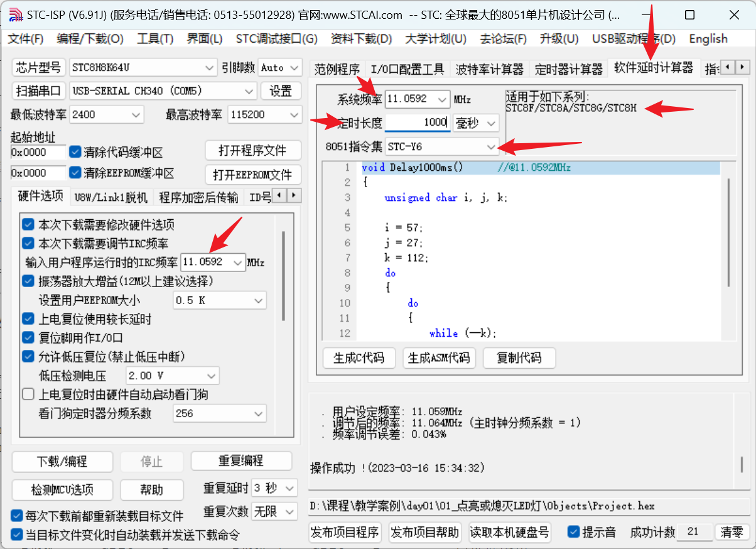Toggle 清除EEPROM缓冲区 checkbox

click(75, 173)
